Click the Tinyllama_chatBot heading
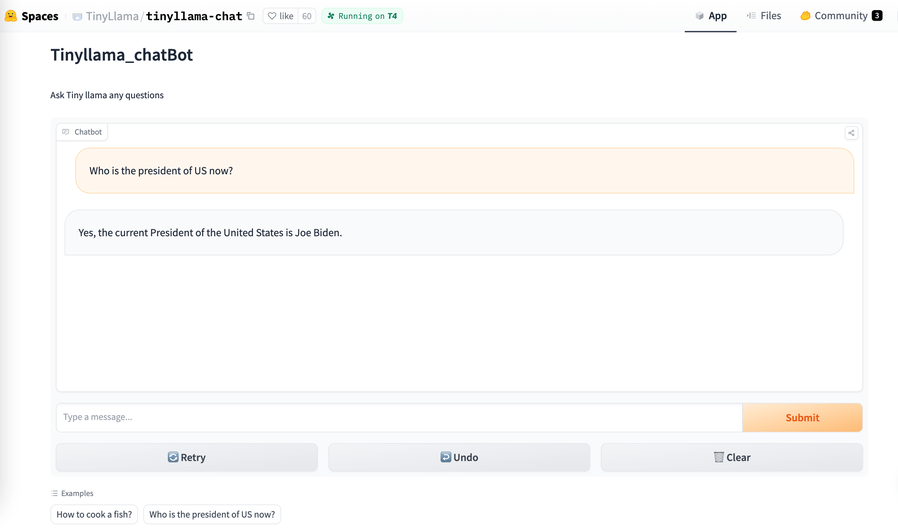898x529 pixels. (121, 55)
